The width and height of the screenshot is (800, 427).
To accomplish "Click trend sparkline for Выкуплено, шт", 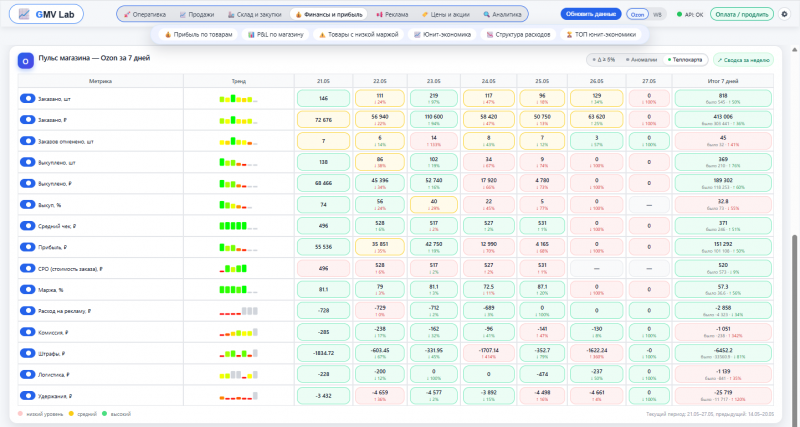I will (x=238, y=162).
